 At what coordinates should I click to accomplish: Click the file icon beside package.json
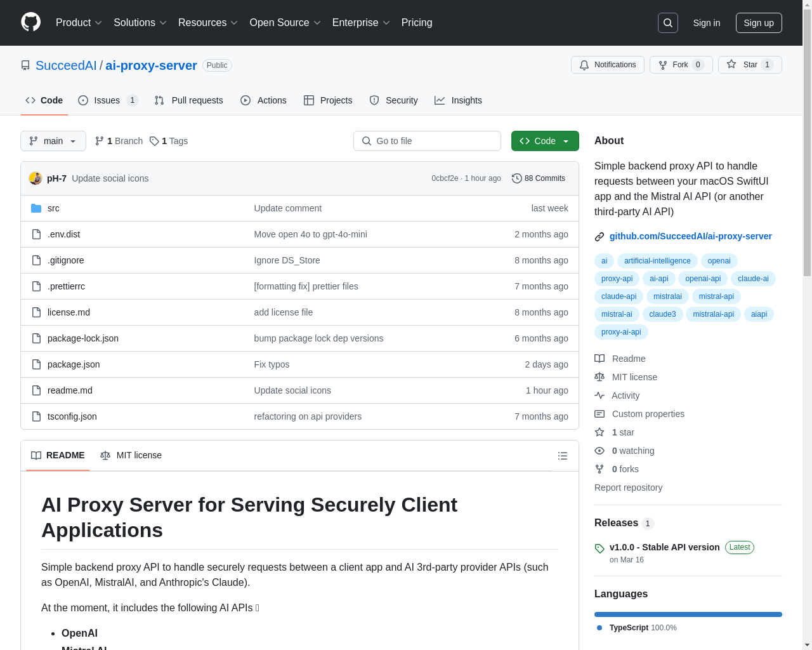(x=36, y=364)
